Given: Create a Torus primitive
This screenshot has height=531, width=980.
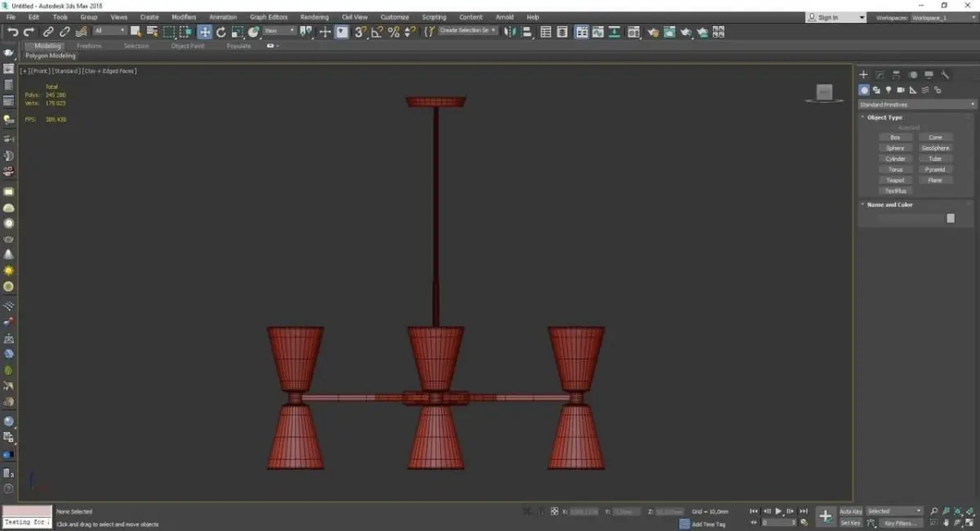Looking at the screenshot, I should tap(896, 169).
